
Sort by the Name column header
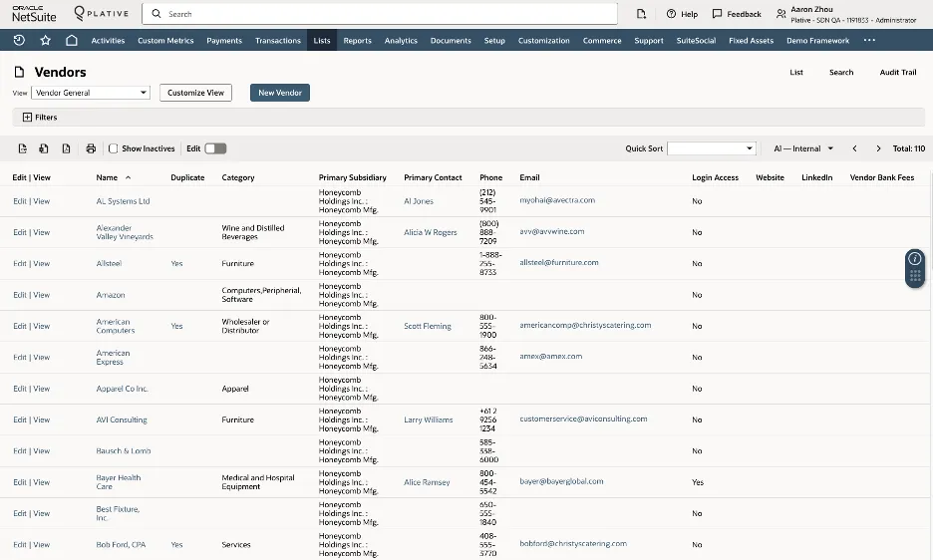click(x=107, y=177)
